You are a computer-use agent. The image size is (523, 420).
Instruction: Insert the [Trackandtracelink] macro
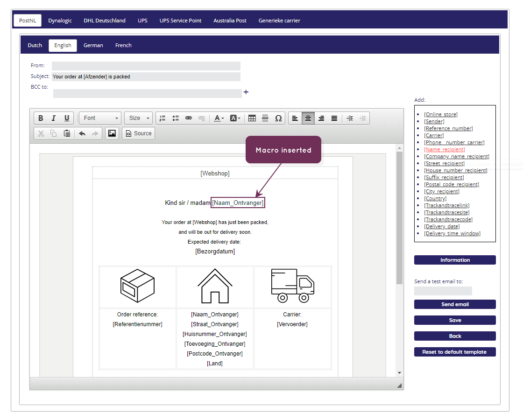click(x=446, y=205)
